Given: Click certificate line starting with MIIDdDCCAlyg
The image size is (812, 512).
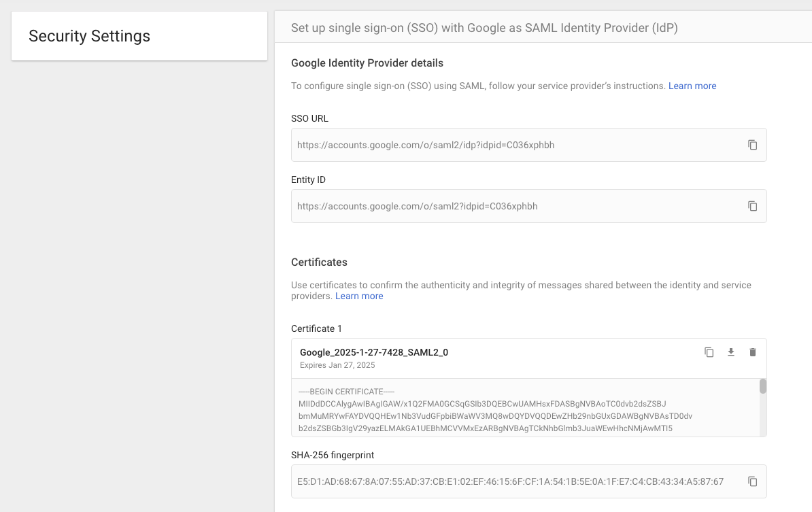Looking at the screenshot, I should tap(482, 404).
